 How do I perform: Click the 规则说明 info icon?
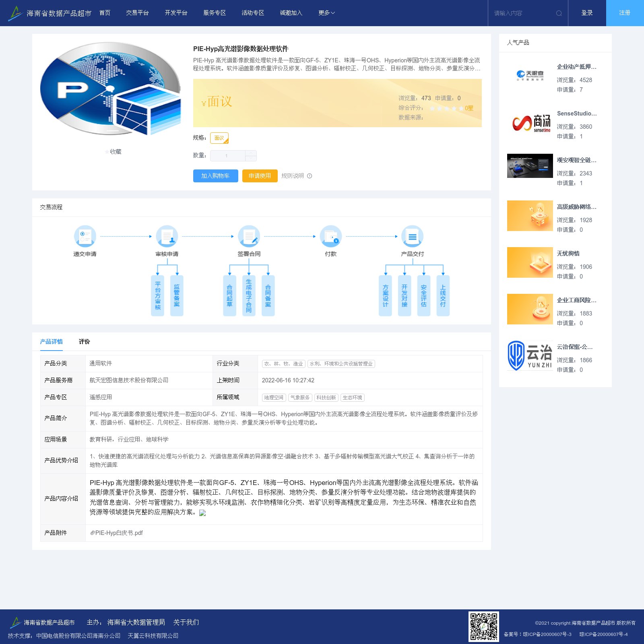point(310,176)
